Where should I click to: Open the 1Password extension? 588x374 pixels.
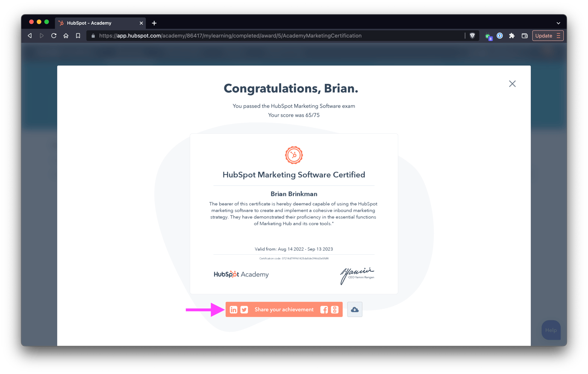[500, 36]
